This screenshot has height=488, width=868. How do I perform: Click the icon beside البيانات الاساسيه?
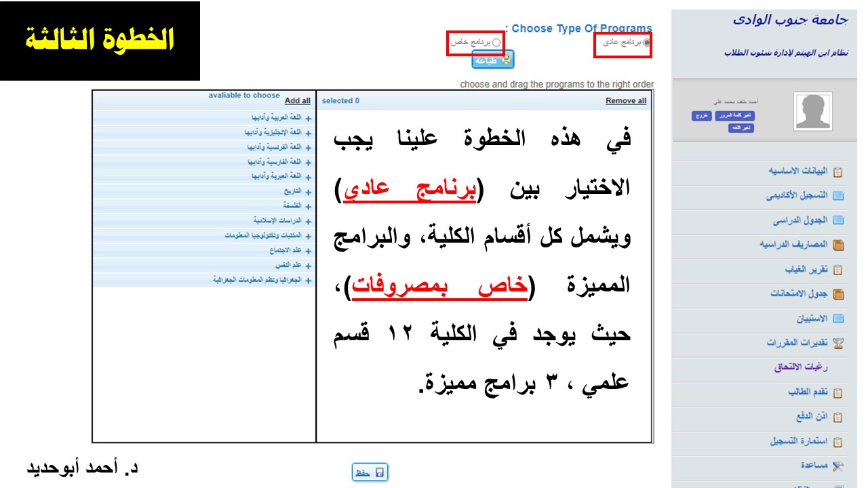coord(838,171)
